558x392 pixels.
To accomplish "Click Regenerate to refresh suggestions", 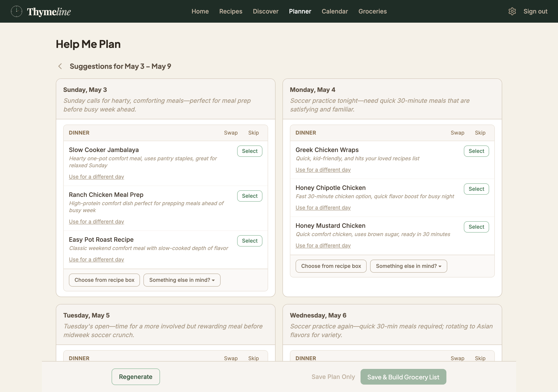I will [135, 377].
